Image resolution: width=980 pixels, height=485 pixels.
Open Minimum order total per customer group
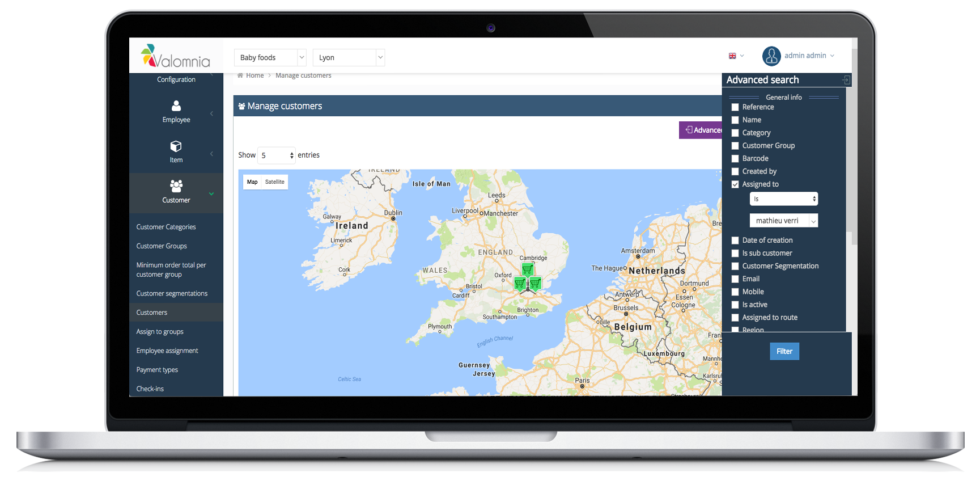pos(171,270)
